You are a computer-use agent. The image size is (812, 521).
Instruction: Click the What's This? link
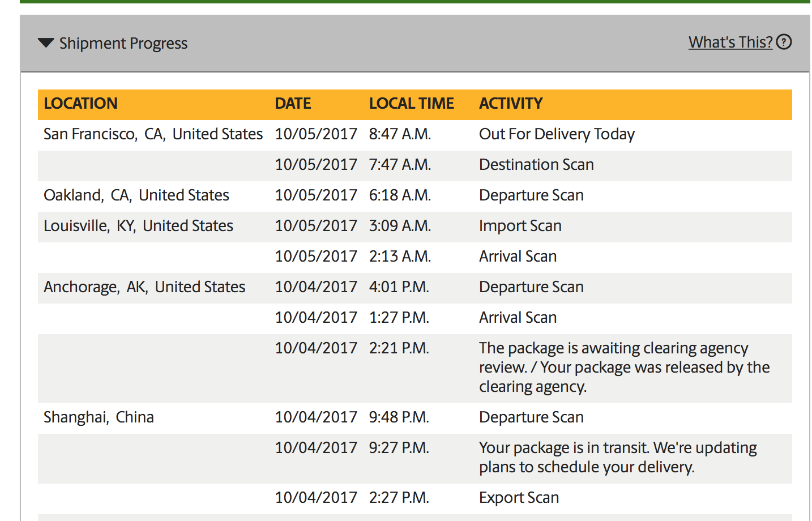click(730, 42)
